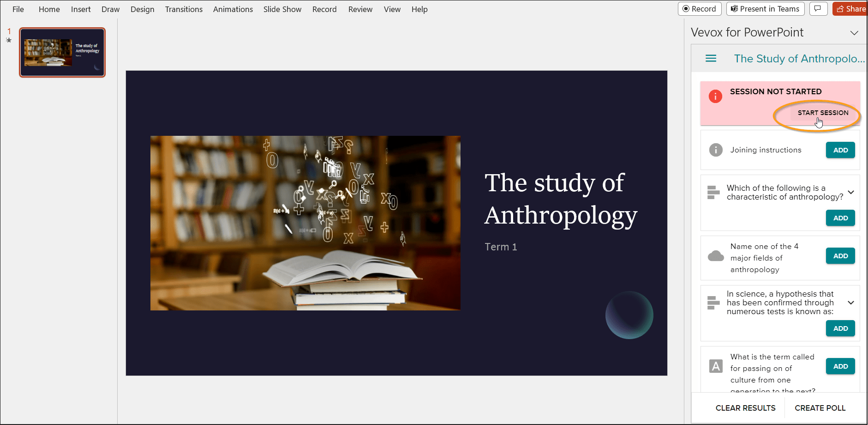
Task: Click the text question 'A' icon
Action: coord(716,366)
